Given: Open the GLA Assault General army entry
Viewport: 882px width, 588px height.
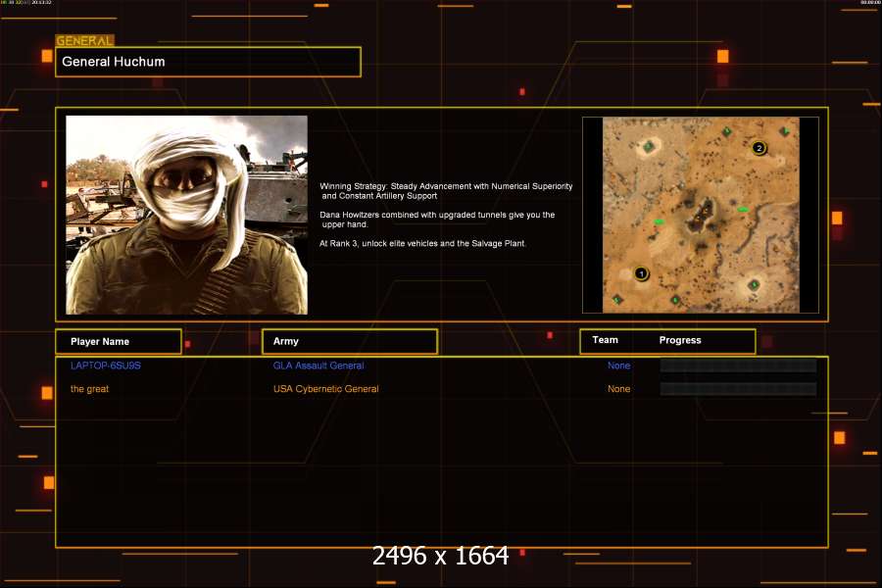Looking at the screenshot, I should point(318,366).
